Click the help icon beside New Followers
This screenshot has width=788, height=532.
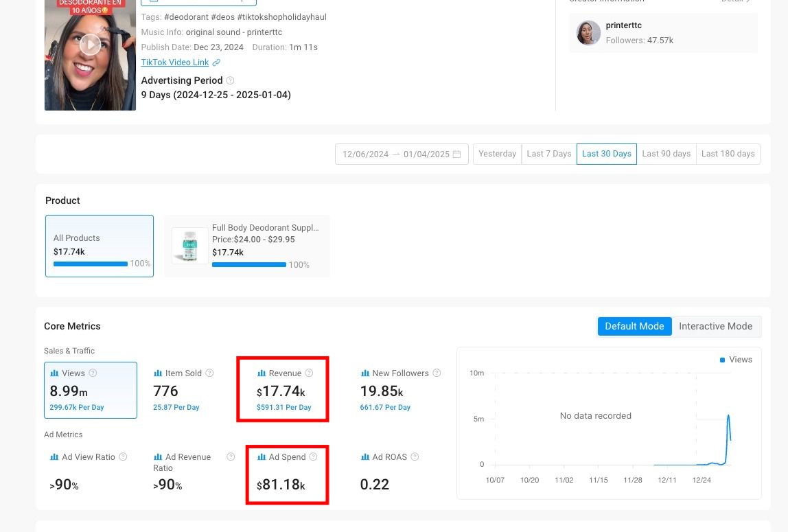[x=437, y=373]
